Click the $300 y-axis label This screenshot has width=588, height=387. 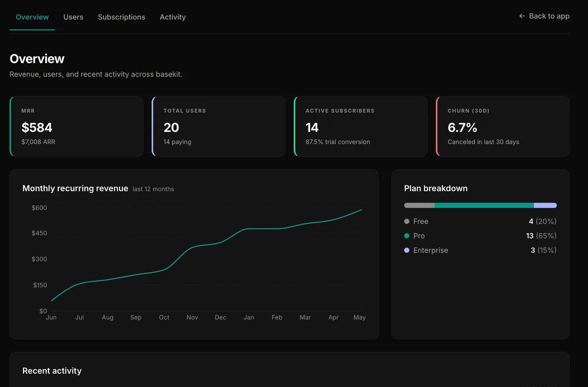39,259
